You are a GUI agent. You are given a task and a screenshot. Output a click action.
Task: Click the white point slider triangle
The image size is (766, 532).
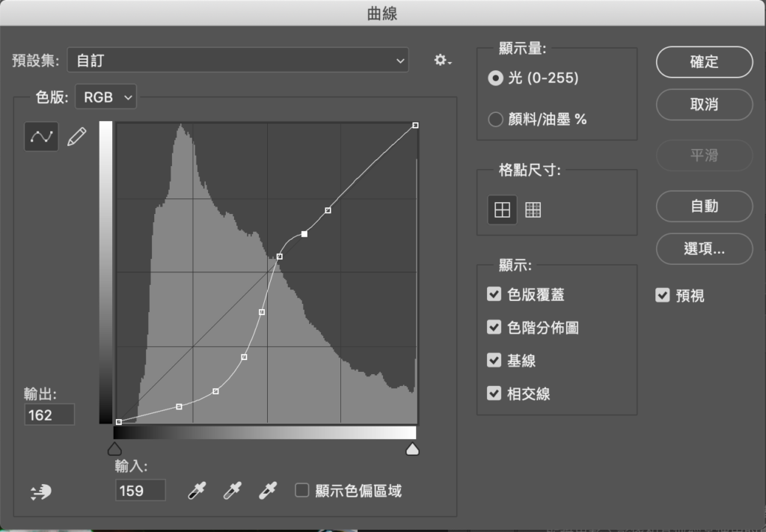point(412,449)
